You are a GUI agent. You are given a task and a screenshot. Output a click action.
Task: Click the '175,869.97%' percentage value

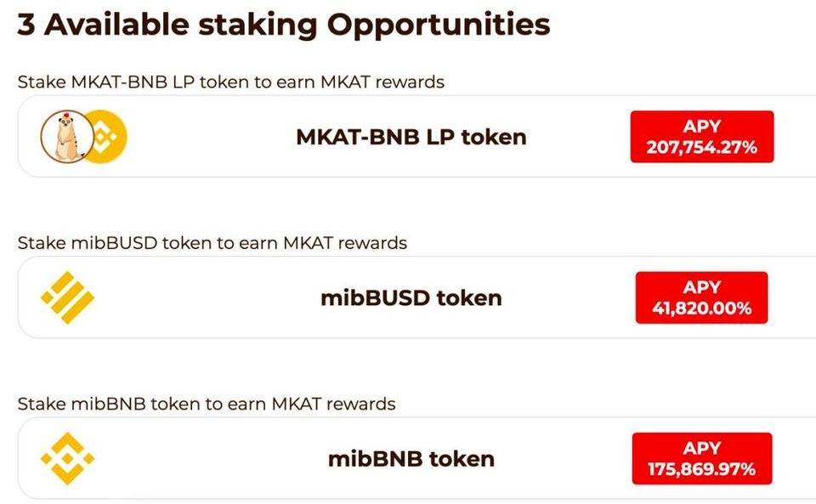701,469
